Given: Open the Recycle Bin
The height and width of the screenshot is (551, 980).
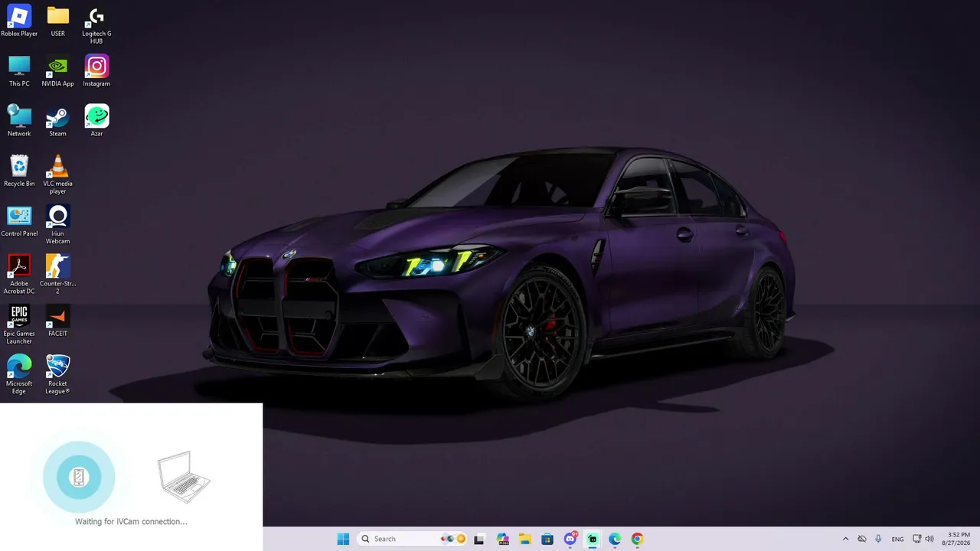Looking at the screenshot, I should click(19, 170).
